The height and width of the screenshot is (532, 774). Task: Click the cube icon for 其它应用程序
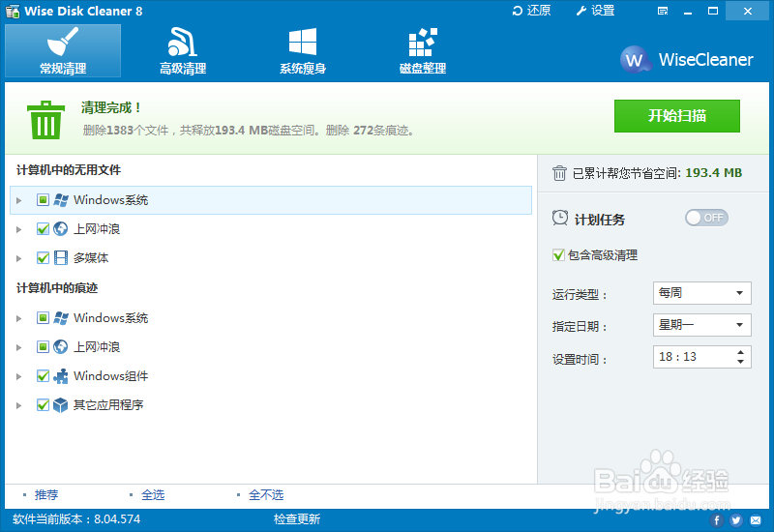coord(61,405)
